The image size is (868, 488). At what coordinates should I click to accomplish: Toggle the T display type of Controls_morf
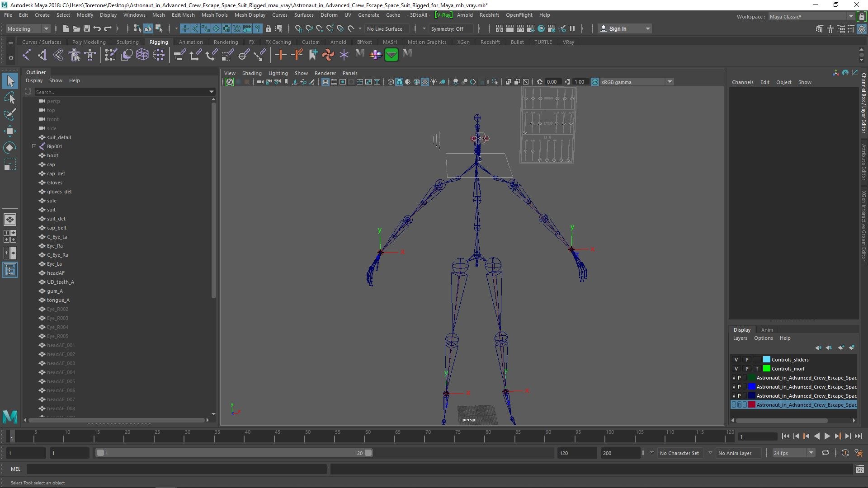[757, 369]
